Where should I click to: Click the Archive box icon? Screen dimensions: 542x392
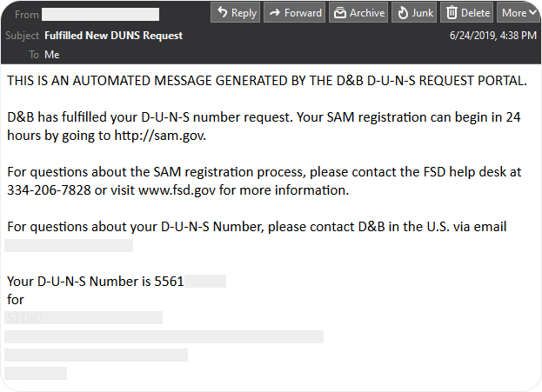point(340,13)
